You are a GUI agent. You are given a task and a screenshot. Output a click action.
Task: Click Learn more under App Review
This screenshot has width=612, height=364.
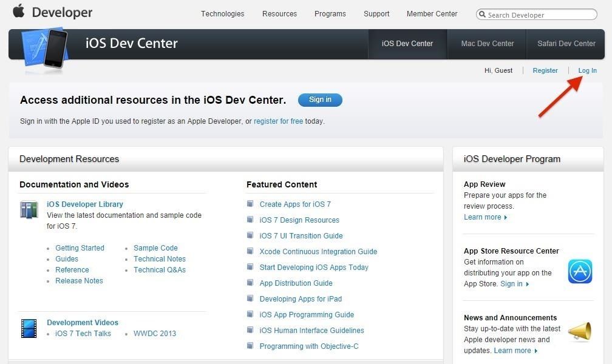[x=481, y=217]
